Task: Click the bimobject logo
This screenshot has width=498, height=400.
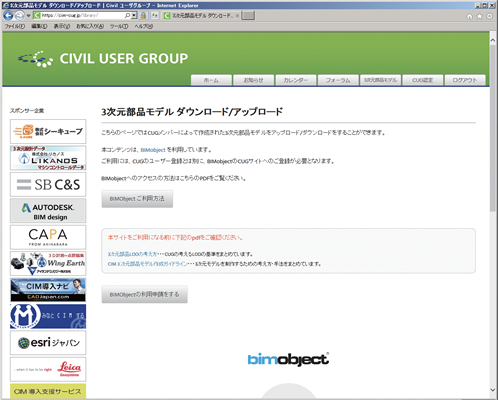Action: pos(288,359)
